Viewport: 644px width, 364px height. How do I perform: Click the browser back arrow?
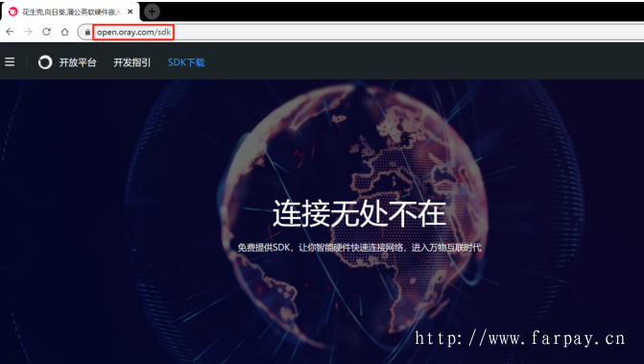click(x=10, y=32)
